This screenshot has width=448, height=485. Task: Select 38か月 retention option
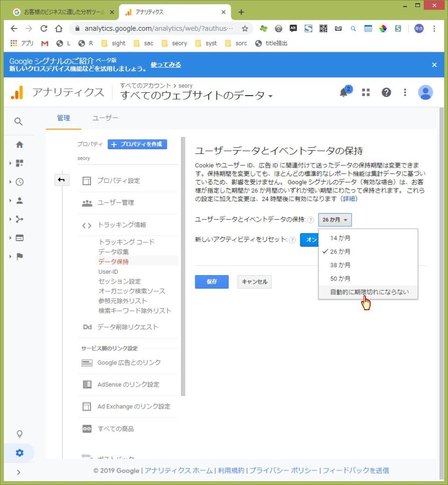368,265
